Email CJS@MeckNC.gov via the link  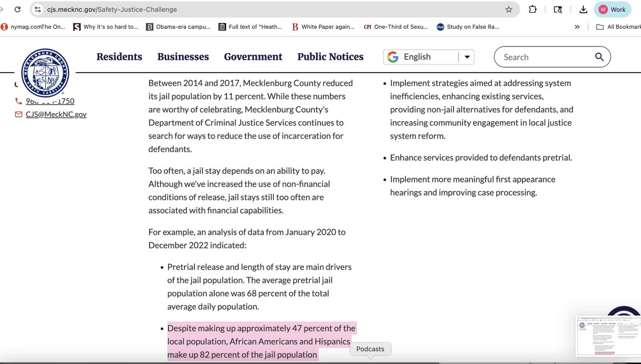point(56,114)
